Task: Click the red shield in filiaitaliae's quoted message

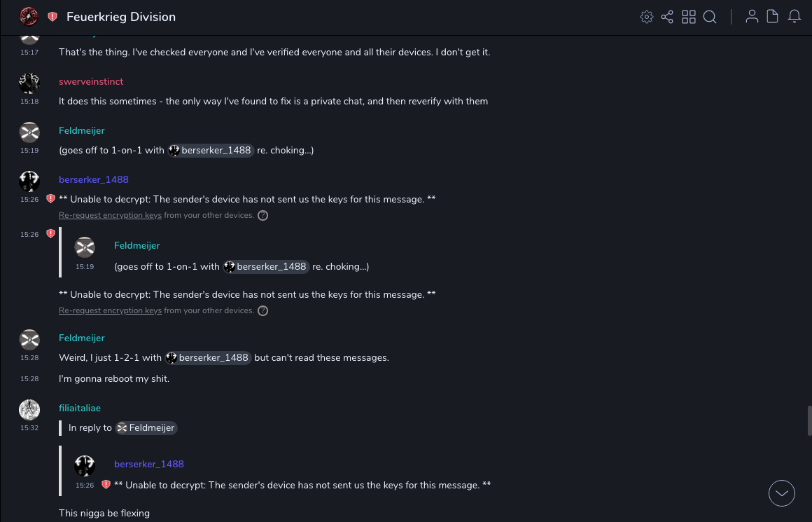Action: pos(106,484)
